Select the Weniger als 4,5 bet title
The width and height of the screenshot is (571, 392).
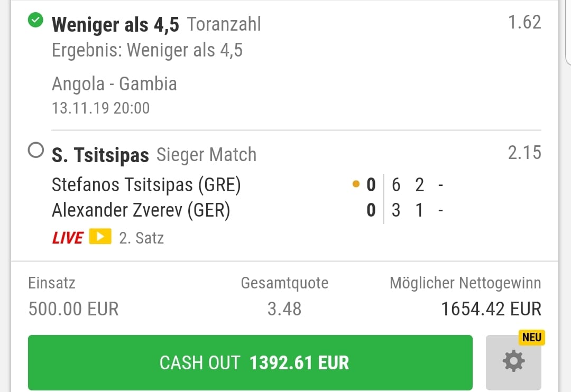pyautogui.click(x=115, y=24)
